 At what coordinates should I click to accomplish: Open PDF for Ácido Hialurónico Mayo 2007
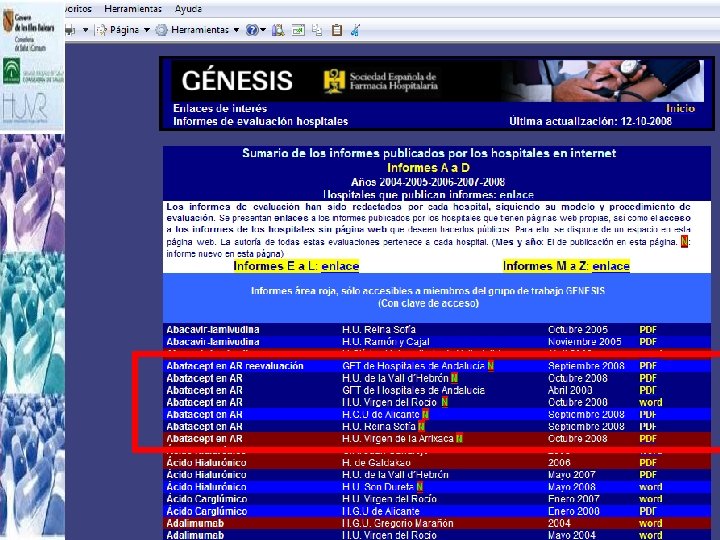click(x=648, y=475)
